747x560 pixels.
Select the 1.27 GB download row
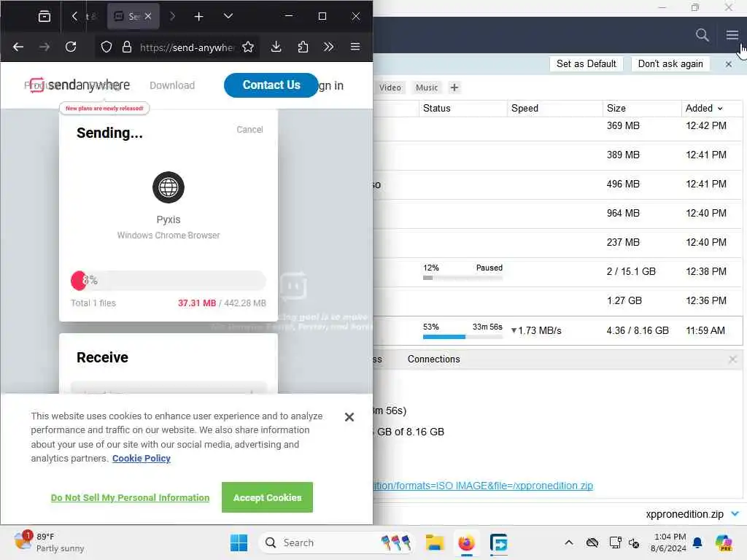(557, 301)
